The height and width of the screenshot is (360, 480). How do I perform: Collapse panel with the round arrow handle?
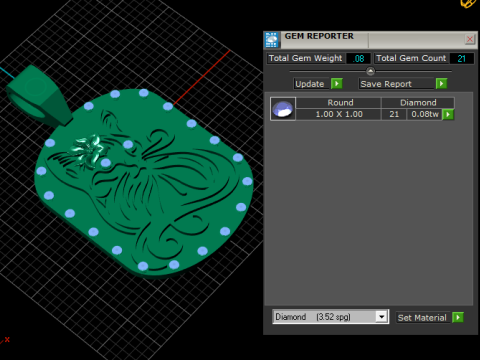coord(370,71)
